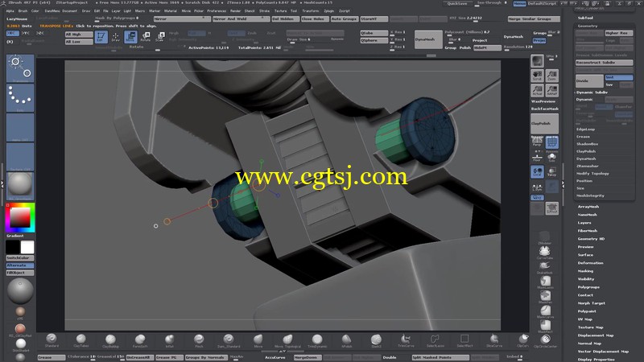Expand the Layers section
This screenshot has width=644, height=362.
(584, 223)
